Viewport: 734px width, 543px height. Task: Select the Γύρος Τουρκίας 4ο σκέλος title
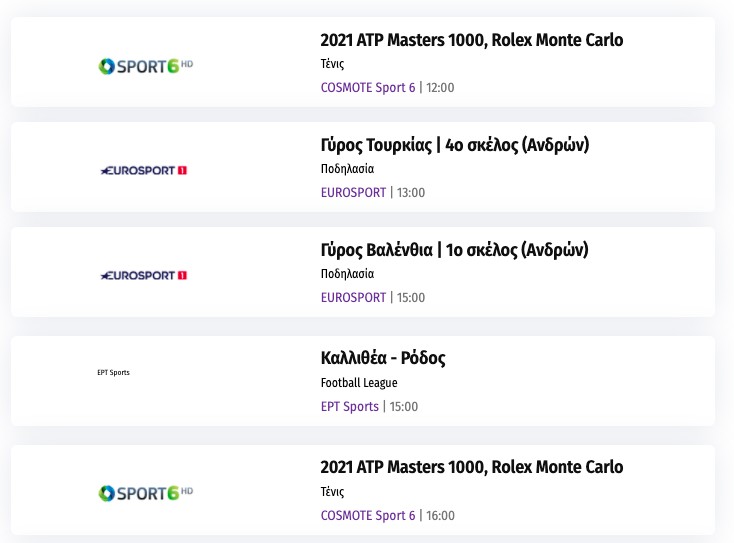454,146
